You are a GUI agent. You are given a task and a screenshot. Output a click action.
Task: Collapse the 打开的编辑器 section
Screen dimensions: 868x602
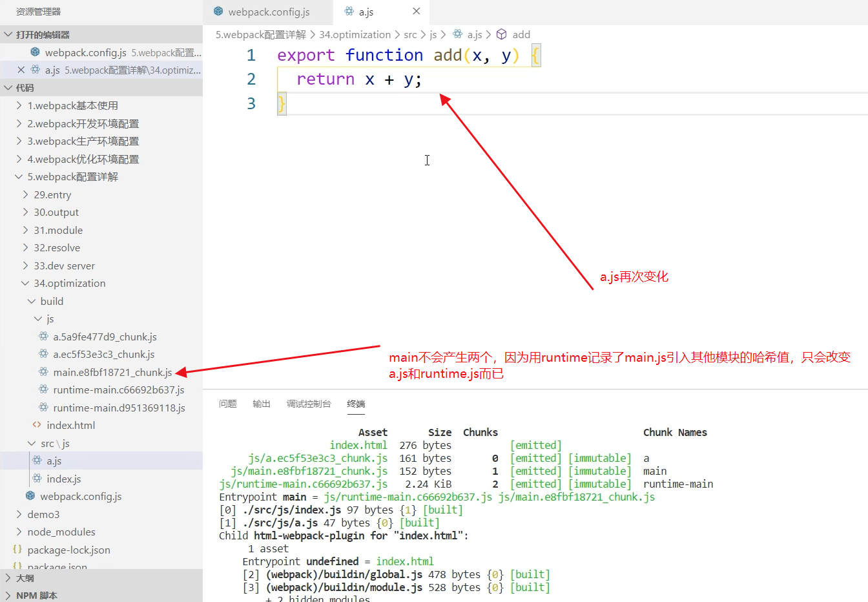pos(101,35)
